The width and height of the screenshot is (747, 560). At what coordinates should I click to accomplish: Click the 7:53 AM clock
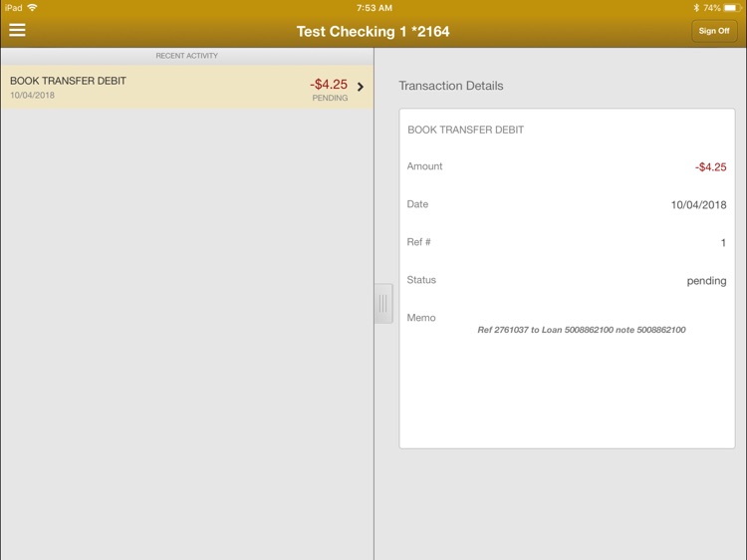(373, 8)
